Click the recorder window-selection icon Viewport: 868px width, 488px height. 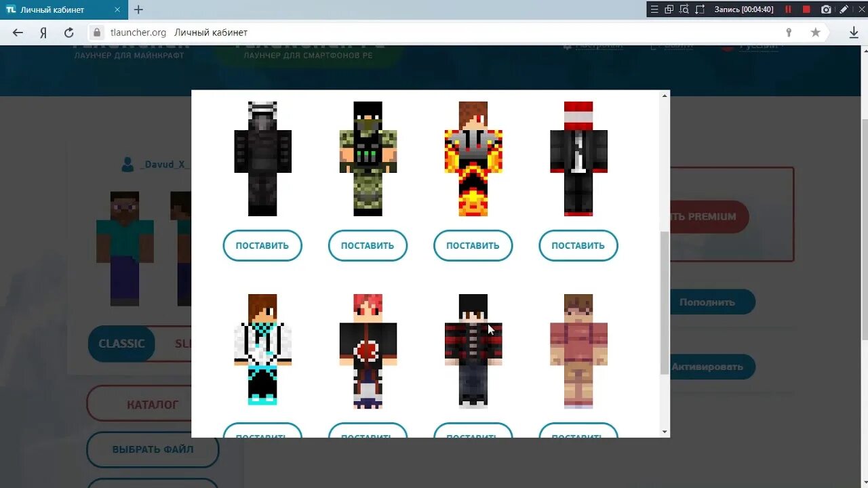pos(669,9)
